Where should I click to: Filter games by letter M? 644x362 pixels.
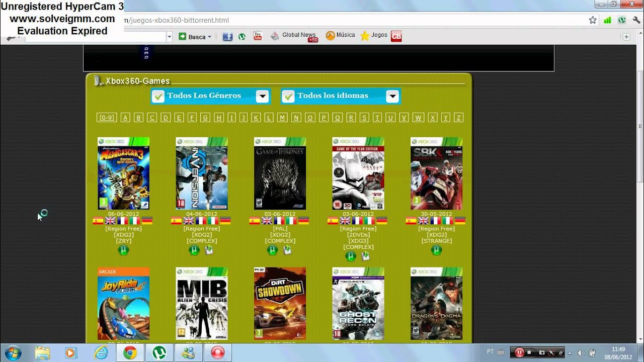[x=282, y=118]
